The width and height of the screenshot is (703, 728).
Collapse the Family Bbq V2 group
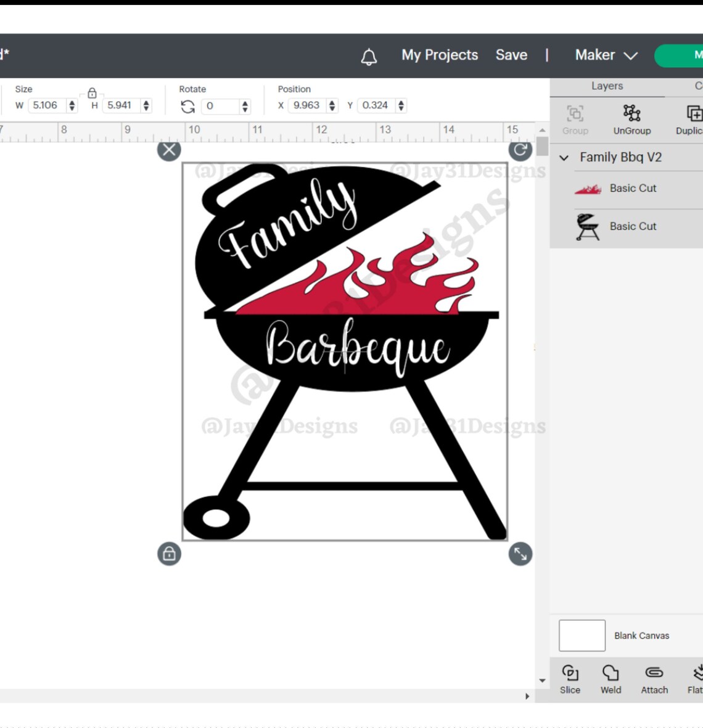pos(564,157)
